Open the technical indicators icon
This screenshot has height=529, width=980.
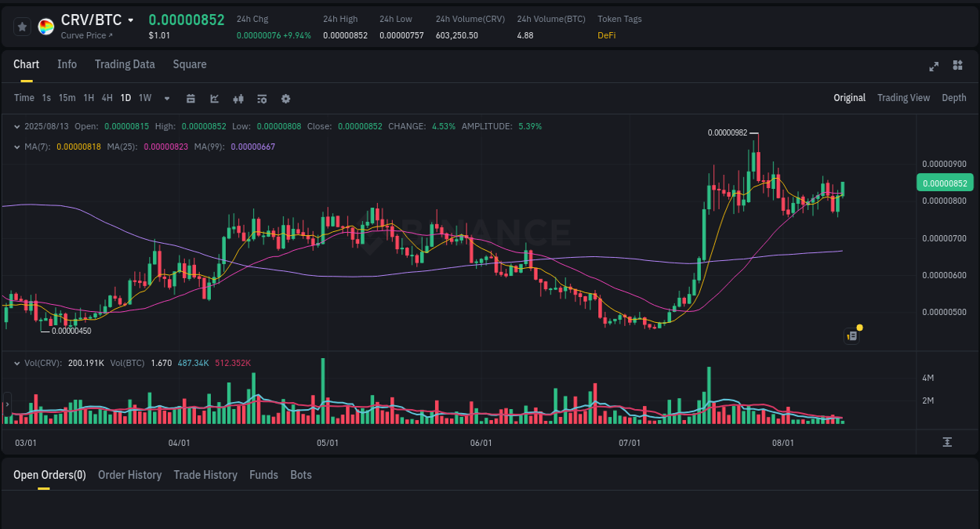[x=262, y=98]
